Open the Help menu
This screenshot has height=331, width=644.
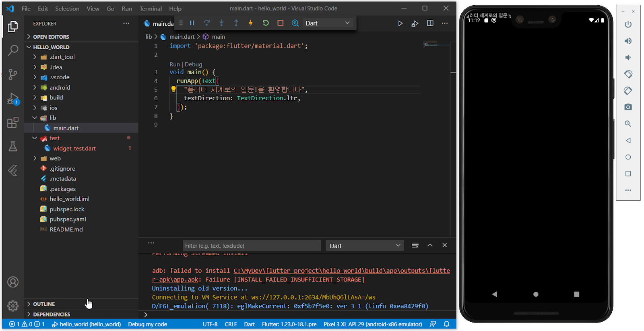[175, 8]
